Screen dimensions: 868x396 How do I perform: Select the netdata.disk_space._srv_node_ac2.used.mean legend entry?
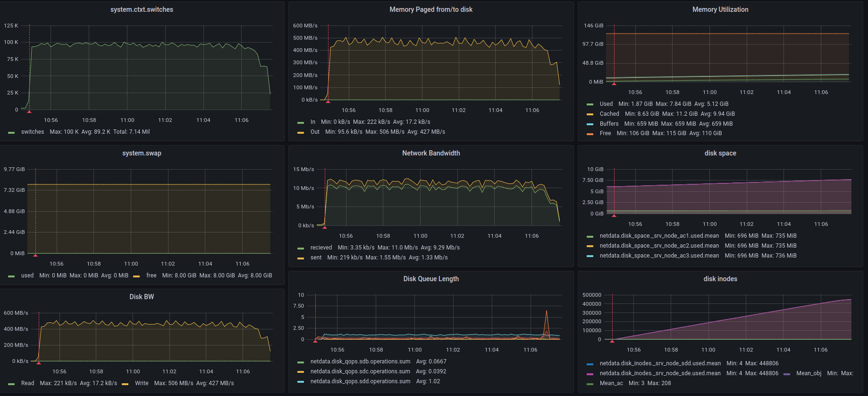(659, 246)
